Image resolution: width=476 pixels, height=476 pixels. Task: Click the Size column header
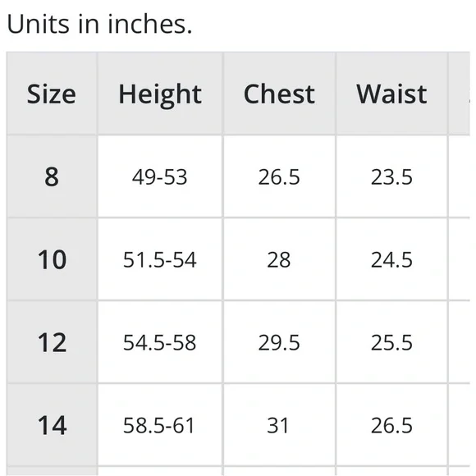pos(52,94)
